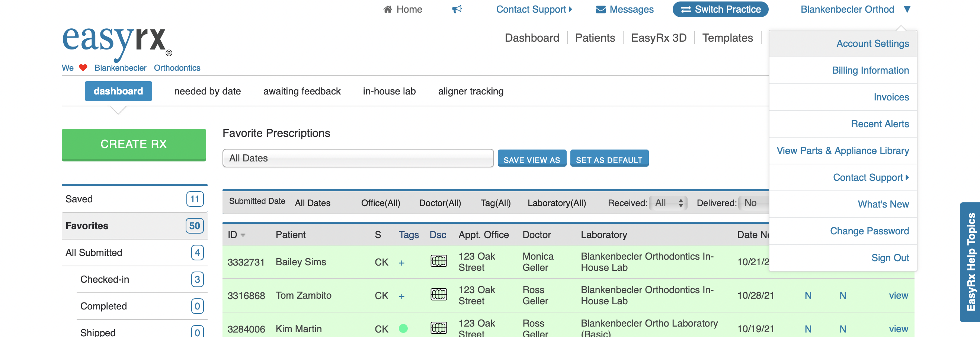
Task: Click the Saved count badge 11
Action: pos(195,199)
